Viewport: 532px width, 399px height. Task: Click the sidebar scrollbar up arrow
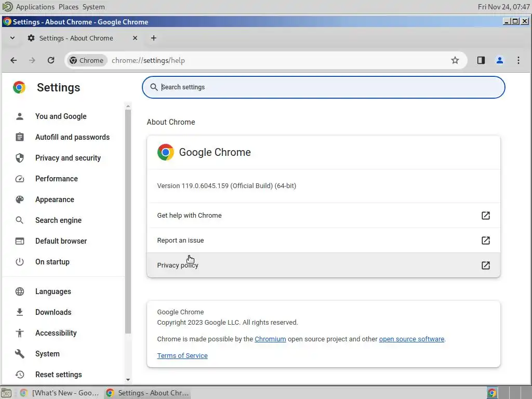[128, 107]
